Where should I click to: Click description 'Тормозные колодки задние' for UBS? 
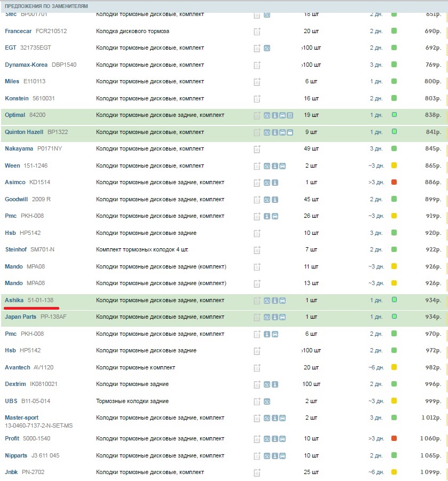tap(132, 401)
